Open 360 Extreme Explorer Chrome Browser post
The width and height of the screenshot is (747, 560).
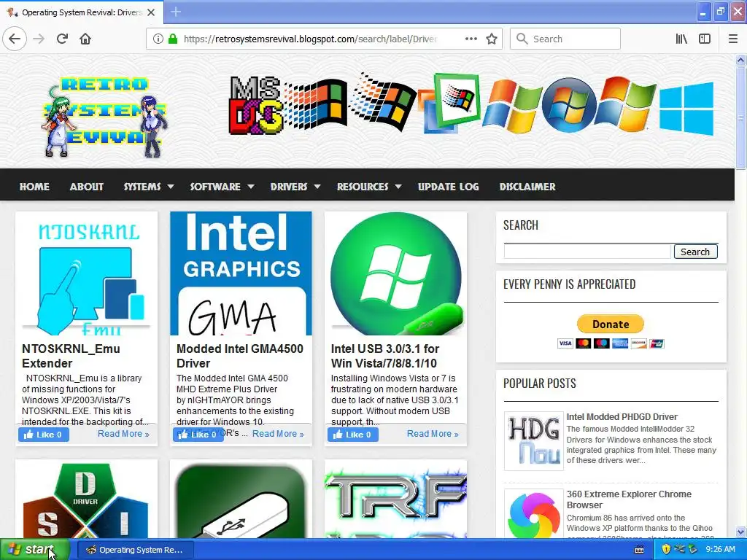629,499
